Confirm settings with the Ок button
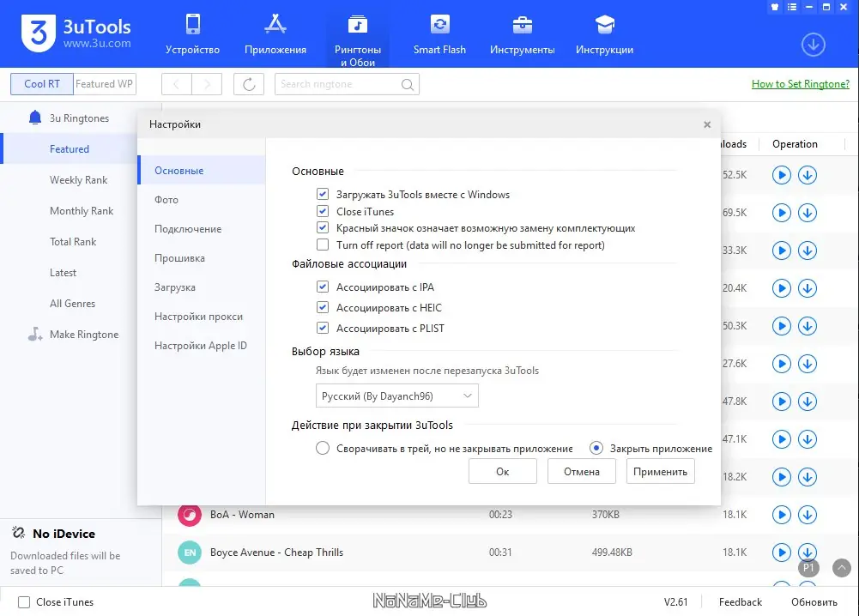Image resolution: width=859 pixels, height=616 pixels. [502, 472]
